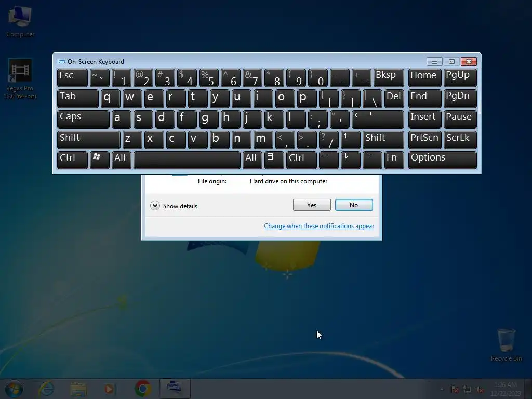This screenshot has height=399, width=532.
Task: Click the PrtScn key
Action: coord(425,140)
